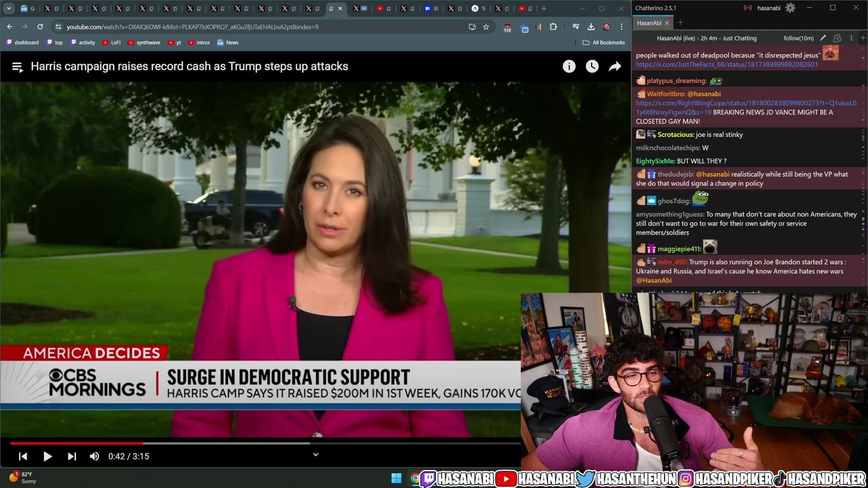Play the paused CBS video
The height and width of the screenshot is (488, 868).
pos(48,456)
